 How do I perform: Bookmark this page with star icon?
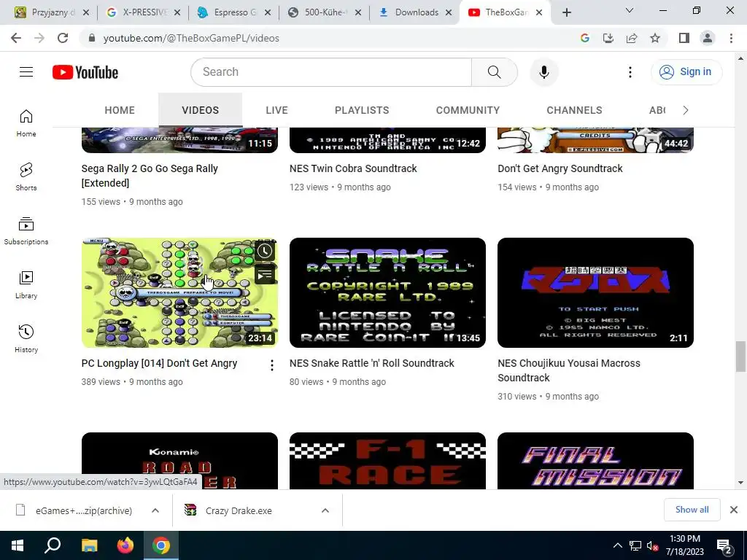[655, 38]
